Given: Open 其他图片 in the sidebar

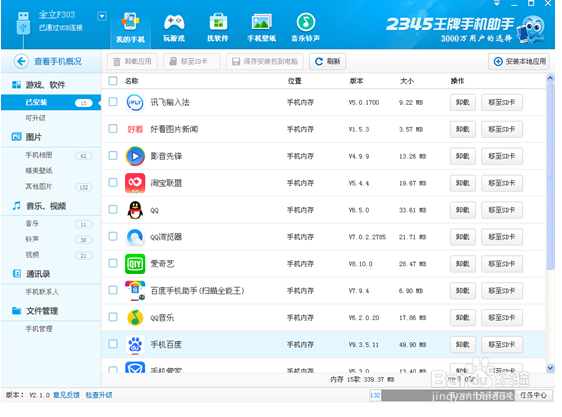Looking at the screenshot, I should [x=39, y=186].
